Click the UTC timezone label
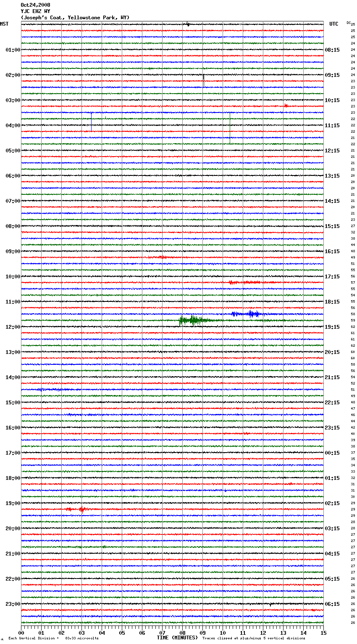The image size is (357, 644). [334, 24]
